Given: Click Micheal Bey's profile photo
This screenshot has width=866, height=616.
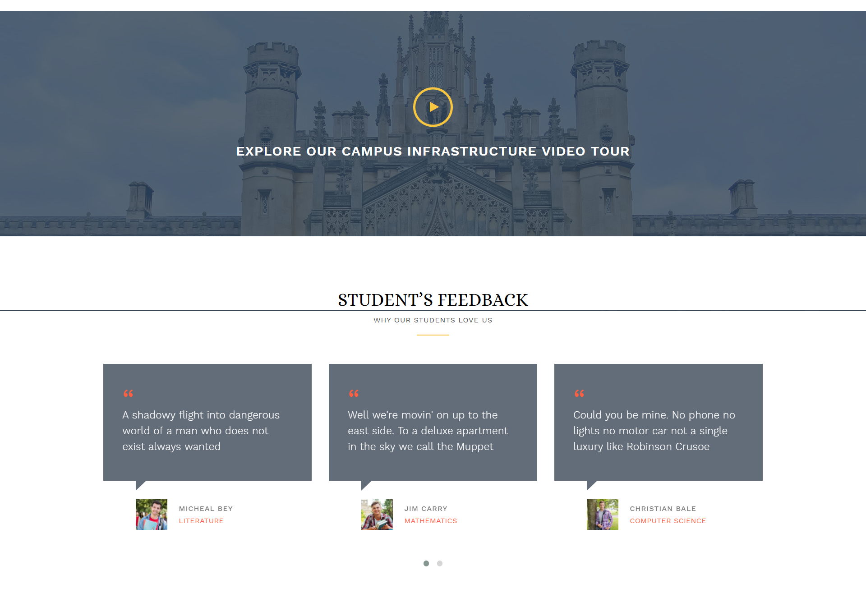Looking at the screenshot, I should point(152,515).
